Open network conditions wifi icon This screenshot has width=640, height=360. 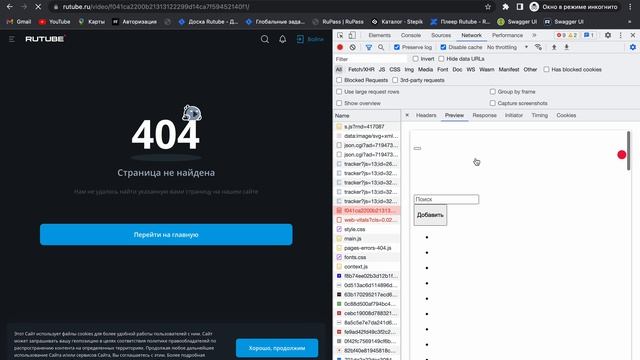click(538, 47)
